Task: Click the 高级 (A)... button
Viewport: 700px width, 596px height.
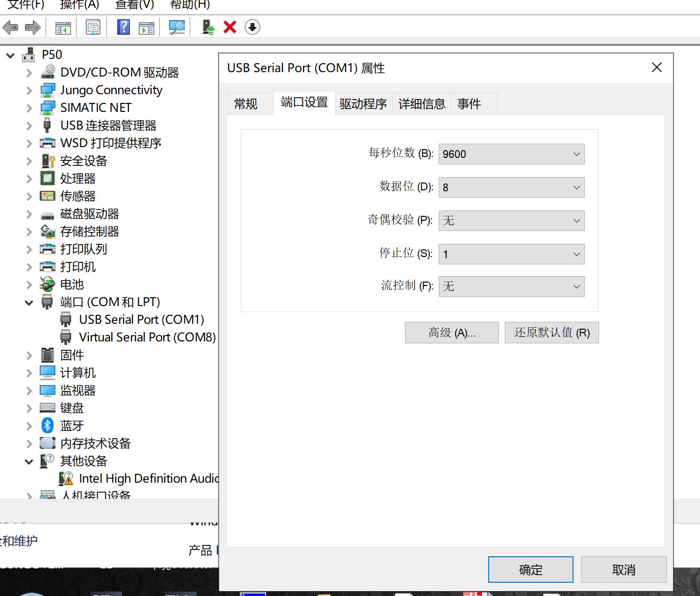Action: coord(451,333)
